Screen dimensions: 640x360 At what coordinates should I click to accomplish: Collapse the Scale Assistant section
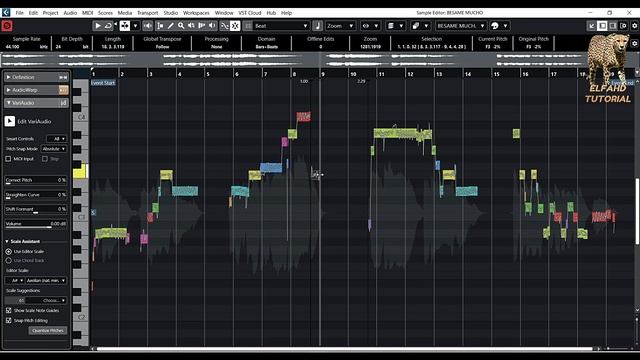click(7, 242)
